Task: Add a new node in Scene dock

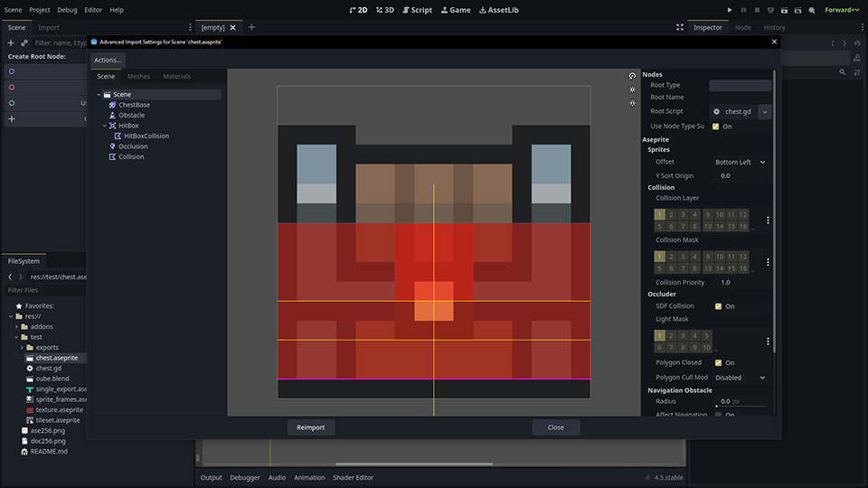Action: [x=11, y=42]
